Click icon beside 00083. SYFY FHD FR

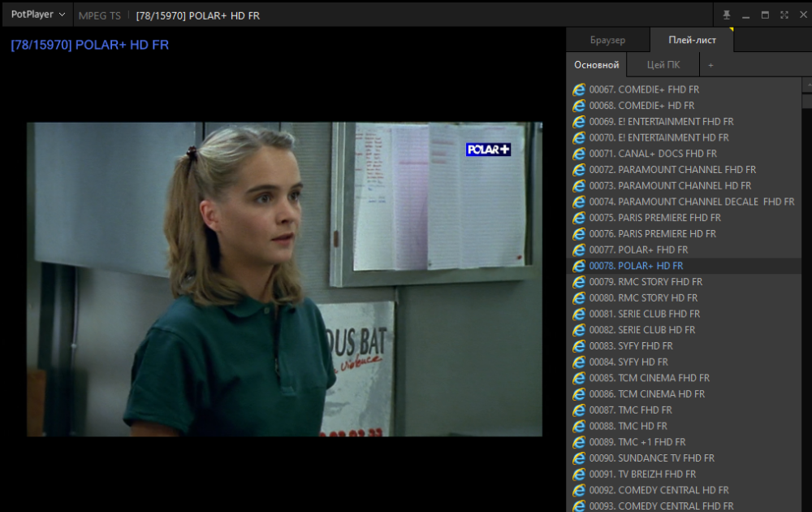tap(578, 346)
